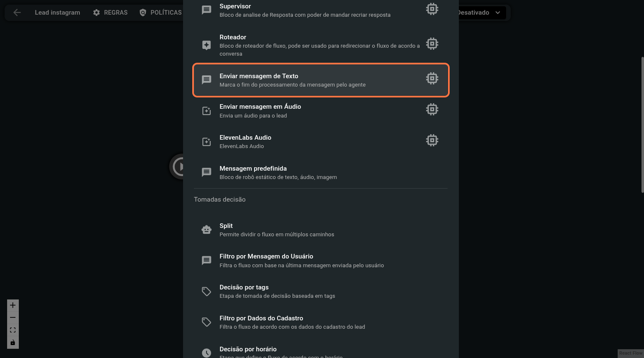Screen dimensions: 644x358
Task: Zoom in on the flow canvas
Action: 13,305
